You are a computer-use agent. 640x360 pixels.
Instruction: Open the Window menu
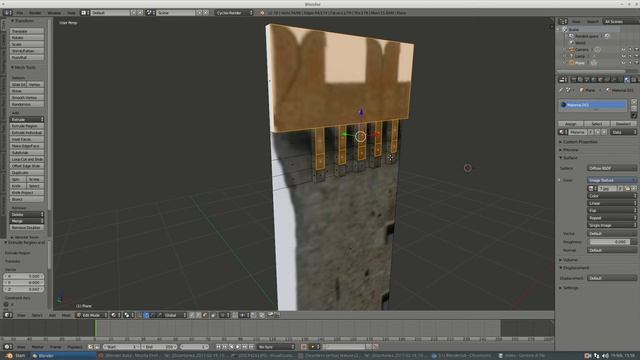pos(54,13)
